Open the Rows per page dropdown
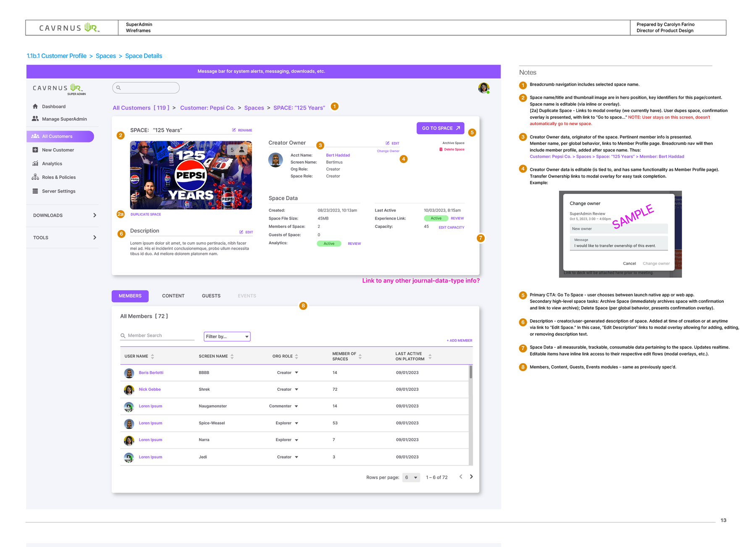Image resolution: width=756 pixels, height=547 pixels. 411,478
